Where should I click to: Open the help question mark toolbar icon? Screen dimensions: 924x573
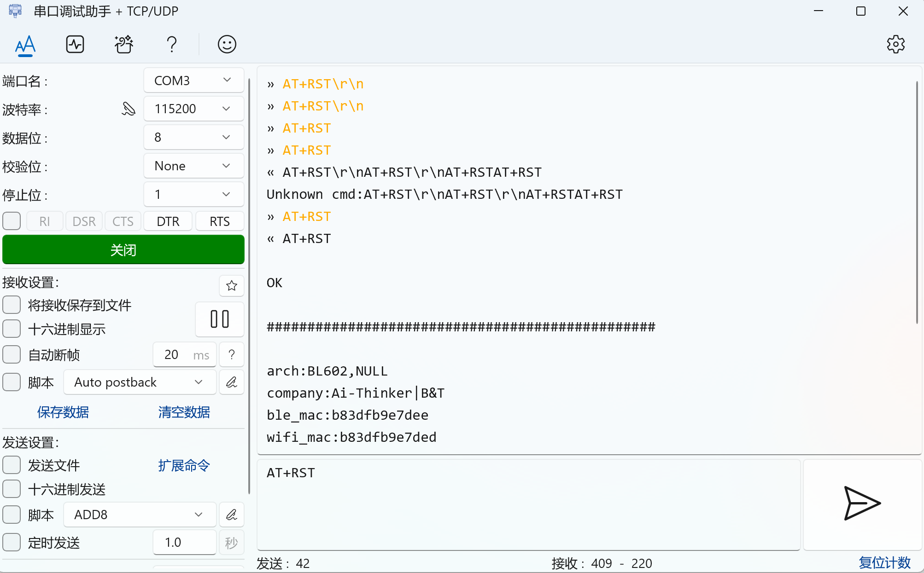click(x=172, y=45)
